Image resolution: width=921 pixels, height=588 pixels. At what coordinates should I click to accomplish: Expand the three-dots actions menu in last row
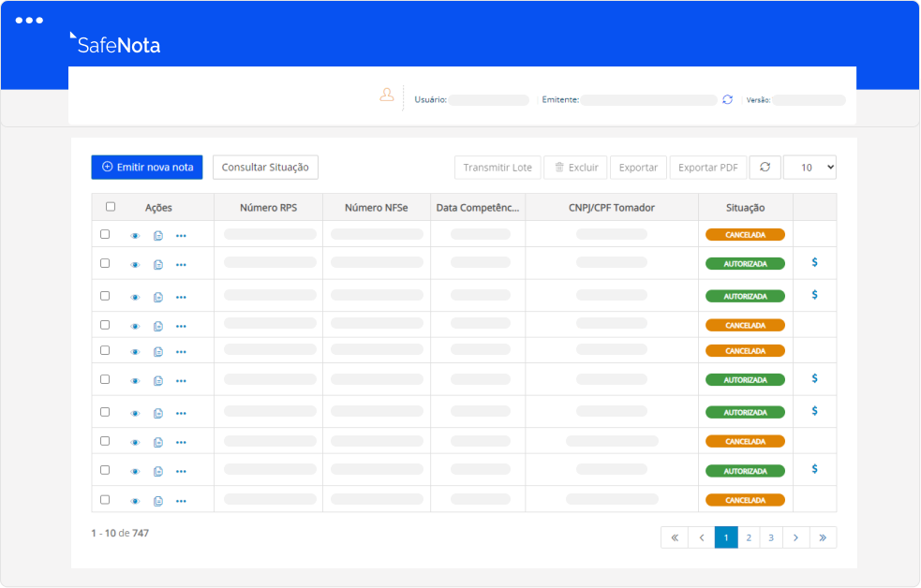coord(181,501)
